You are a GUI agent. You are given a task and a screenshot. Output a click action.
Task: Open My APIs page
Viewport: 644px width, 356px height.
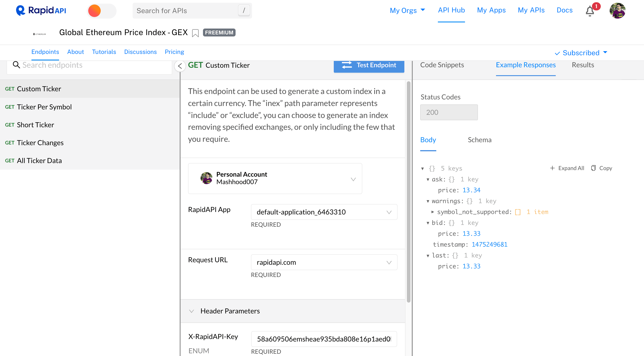click(531, 10)
